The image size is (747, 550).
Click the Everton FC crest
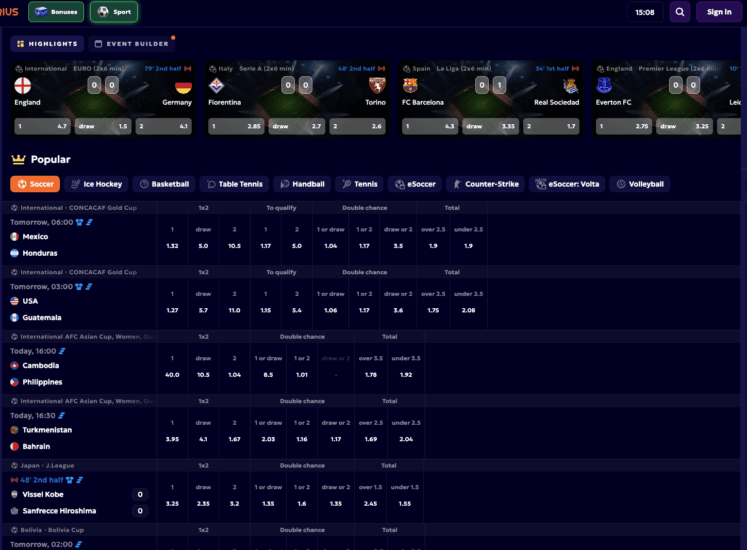[x=604, y=86]
